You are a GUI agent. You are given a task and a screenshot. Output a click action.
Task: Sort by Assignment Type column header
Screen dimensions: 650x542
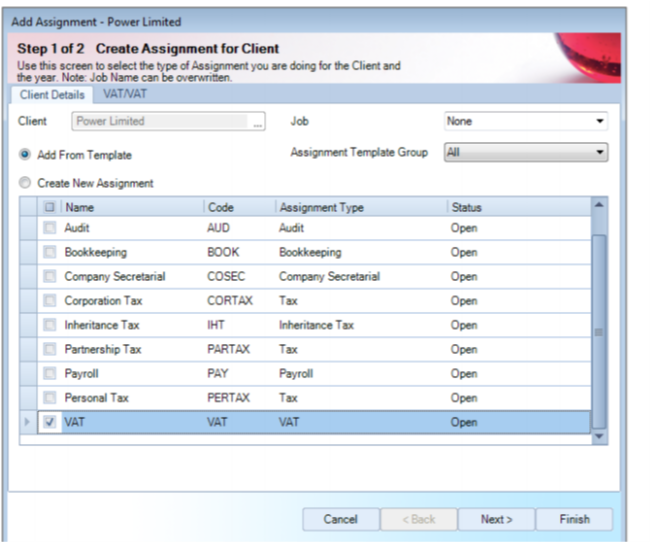361,207
